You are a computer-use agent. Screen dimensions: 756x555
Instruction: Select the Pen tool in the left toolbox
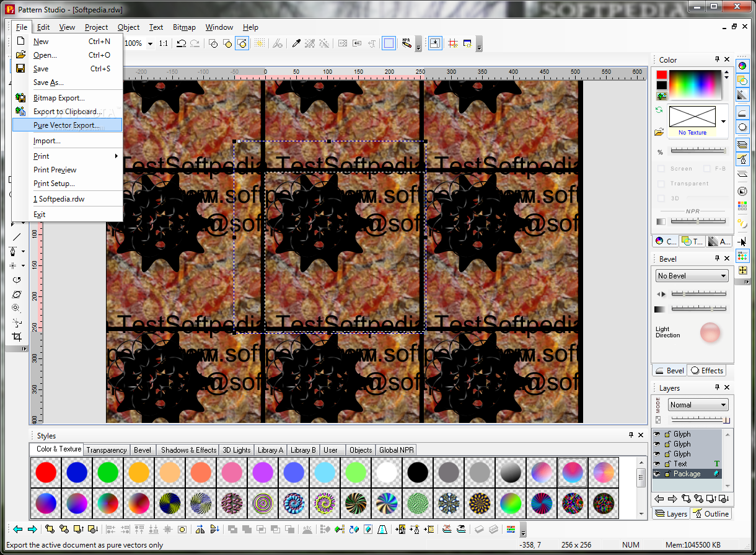(x=14, y=251)
